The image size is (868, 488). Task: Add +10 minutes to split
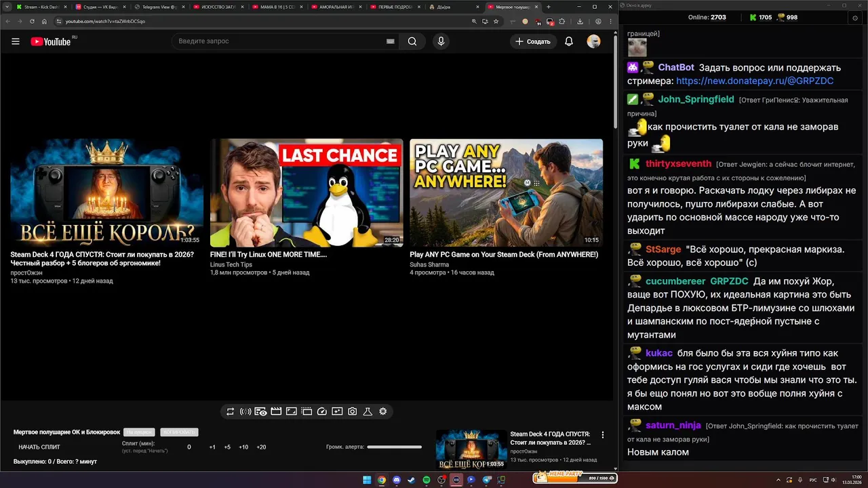(243, 447)
